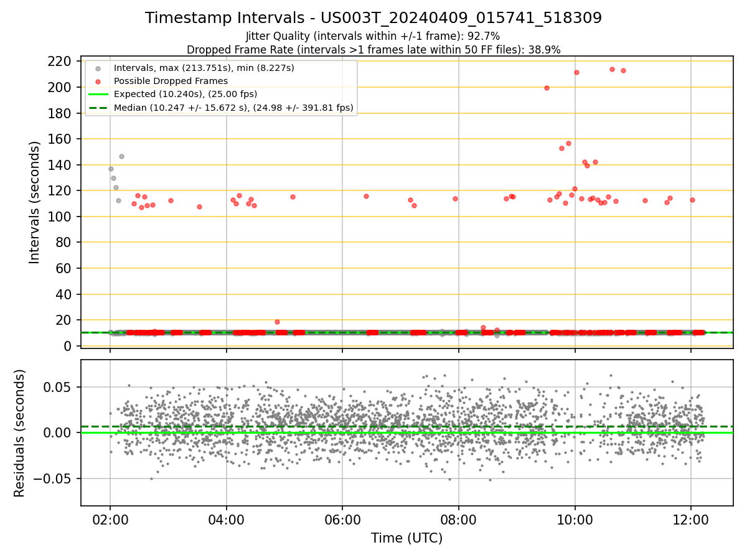Viewport: 747px width, 560px height.
Task: Click legend text "Expected (10.240s), (25.00 fps)"
Action: 186,94
